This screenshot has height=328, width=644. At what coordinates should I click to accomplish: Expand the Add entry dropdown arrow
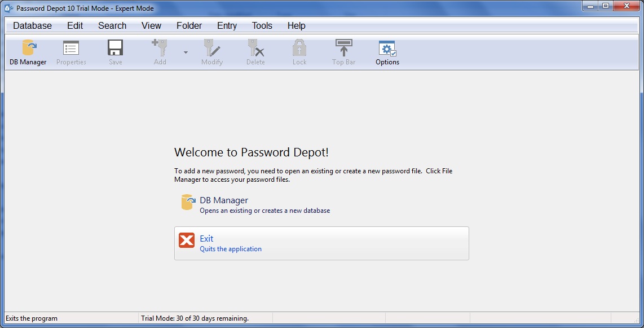pyautogui.click(x=185, y=51)
